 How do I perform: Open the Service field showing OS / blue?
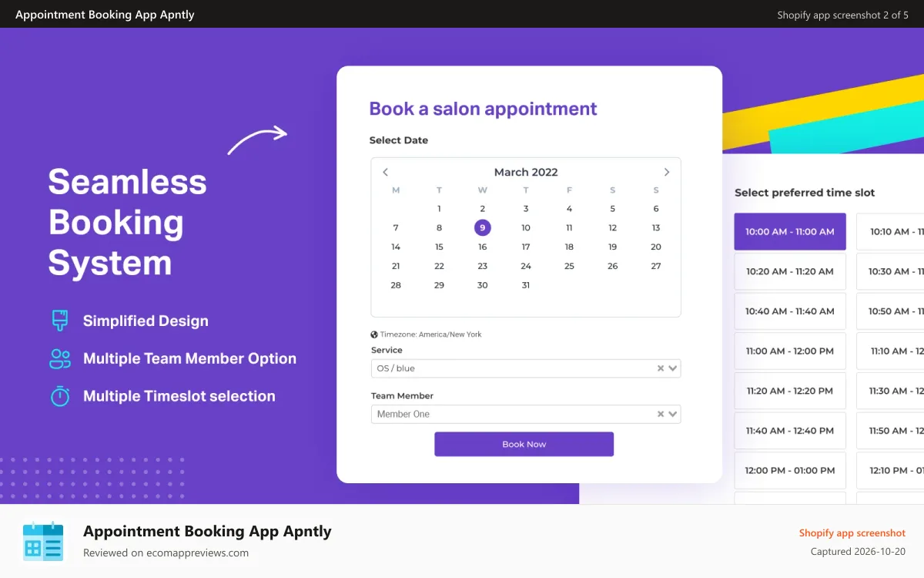click(526, 368)
